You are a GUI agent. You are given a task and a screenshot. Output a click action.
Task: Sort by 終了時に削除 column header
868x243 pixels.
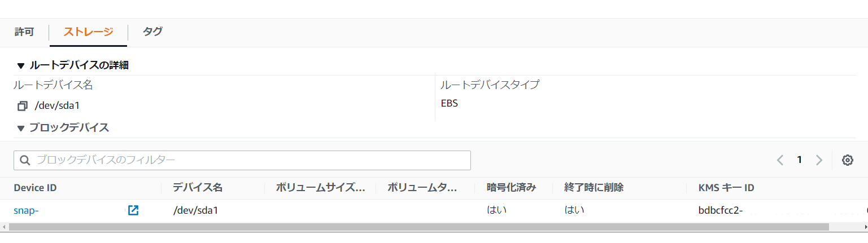pos(594,188)
